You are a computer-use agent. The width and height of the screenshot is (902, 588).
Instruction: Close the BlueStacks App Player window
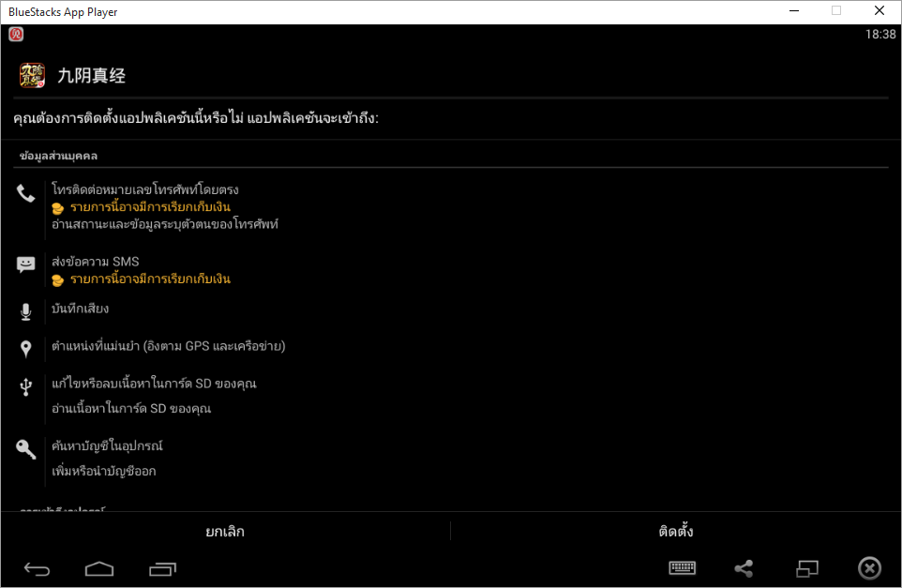879,11
